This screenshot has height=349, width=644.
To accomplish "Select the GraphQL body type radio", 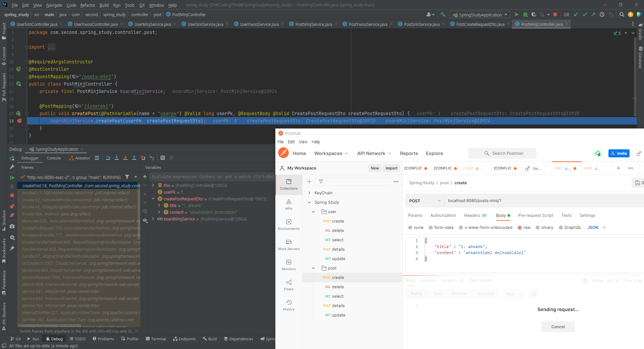I will pos(561,228).
